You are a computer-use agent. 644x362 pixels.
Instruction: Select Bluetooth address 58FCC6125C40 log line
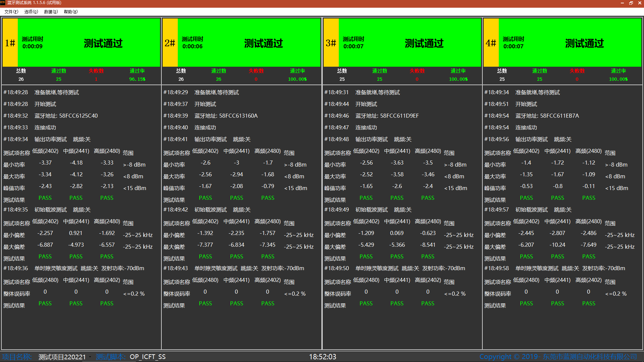[51, 116]
